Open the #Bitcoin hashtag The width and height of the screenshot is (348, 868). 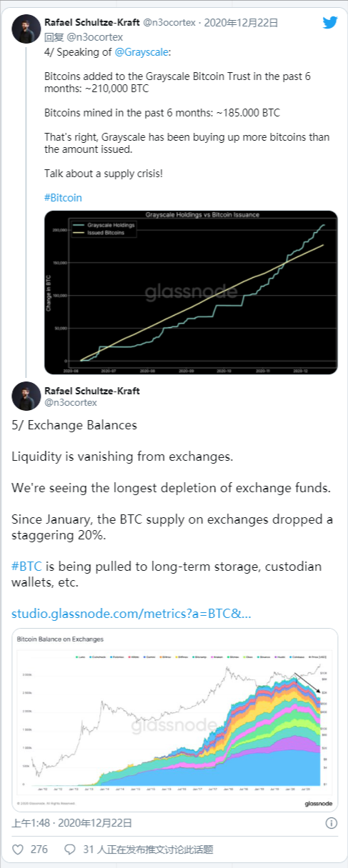(61, 196)
